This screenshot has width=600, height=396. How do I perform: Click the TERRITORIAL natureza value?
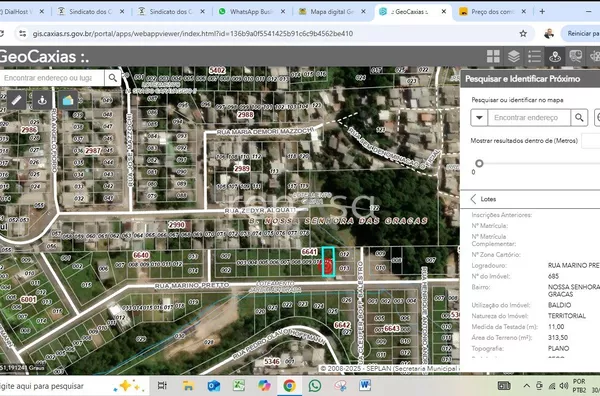tap(567, 316)
